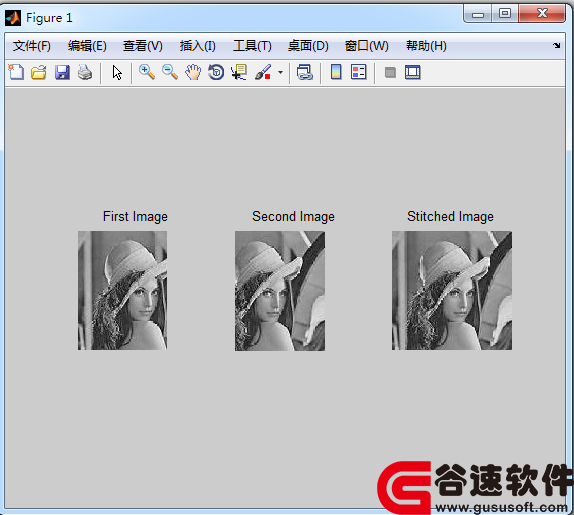The image size is (574, 515).
Task: Select the Edit Plot arrow tool
Action: pyautogui.click(x=117, y=72)
